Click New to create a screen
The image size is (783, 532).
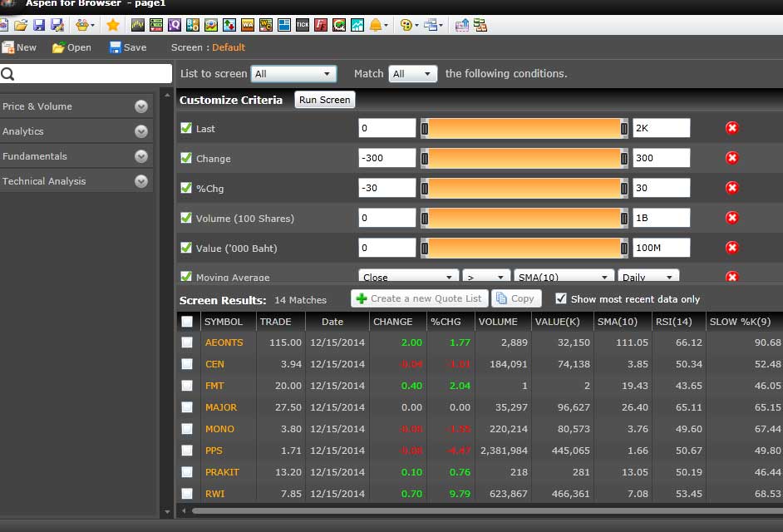(x=19, y=47)
